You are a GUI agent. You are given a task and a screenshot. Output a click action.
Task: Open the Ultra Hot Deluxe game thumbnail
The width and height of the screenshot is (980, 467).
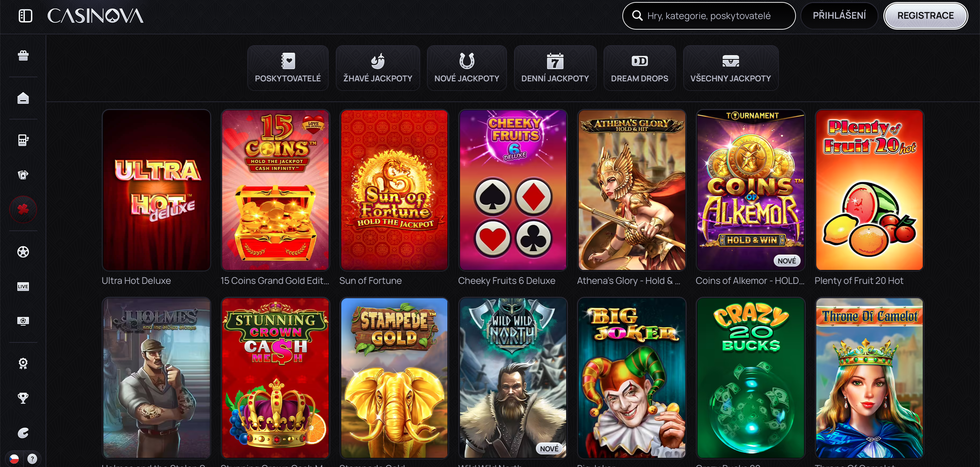157,190
